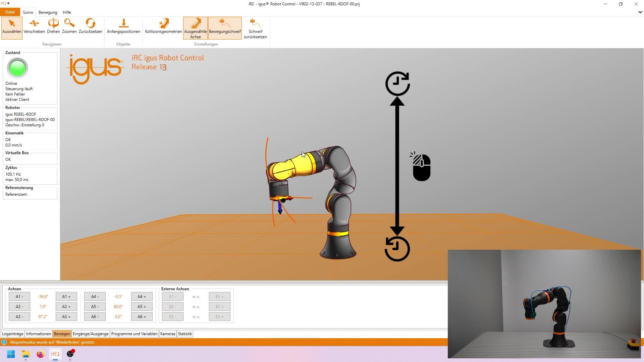Collapse the ribbon with the chevron

pyautogui.click(x=640, y=12)
